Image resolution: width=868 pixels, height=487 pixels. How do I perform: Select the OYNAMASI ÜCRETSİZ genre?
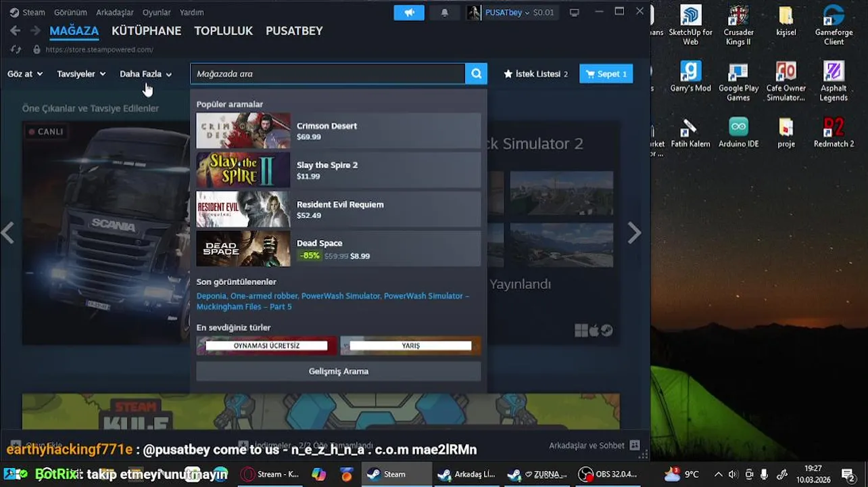coord(266,346)
